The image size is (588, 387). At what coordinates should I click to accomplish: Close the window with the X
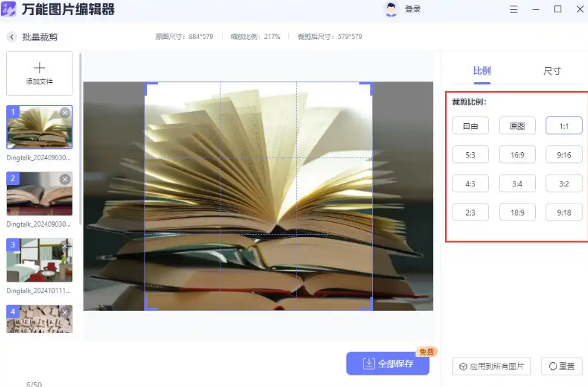pyautogui.click(x=580, y=9)
